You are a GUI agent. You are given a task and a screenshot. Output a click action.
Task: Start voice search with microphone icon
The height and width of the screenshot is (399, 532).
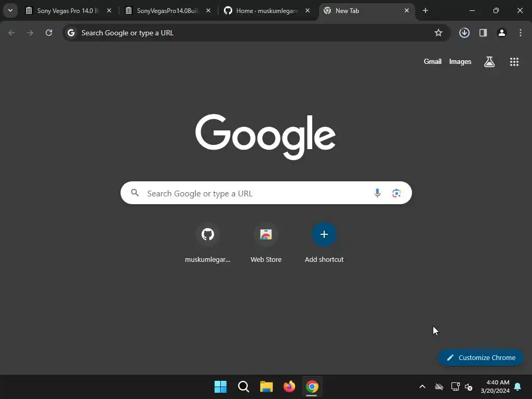pos(377,193)
